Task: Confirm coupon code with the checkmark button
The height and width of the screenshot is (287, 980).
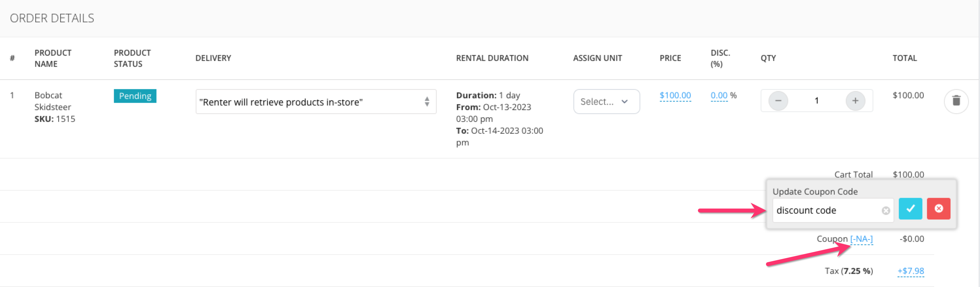Action: pyautogui.click(x=910, y=209)
